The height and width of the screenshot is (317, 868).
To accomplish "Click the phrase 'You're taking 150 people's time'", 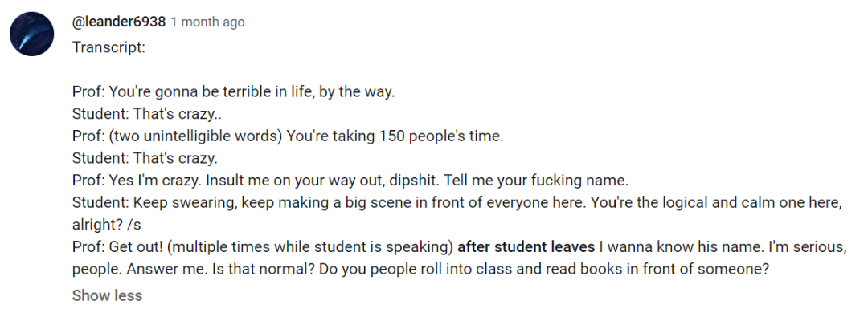I will [395, 136].
